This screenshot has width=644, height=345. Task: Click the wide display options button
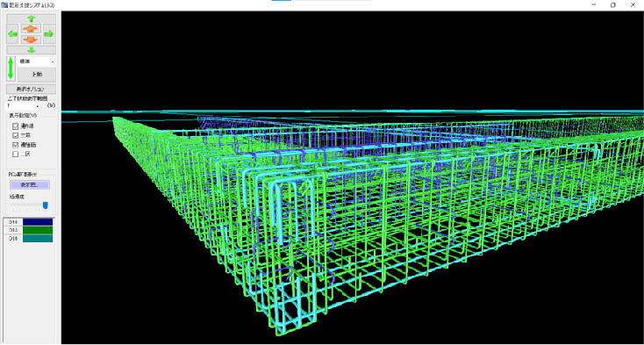32,90
